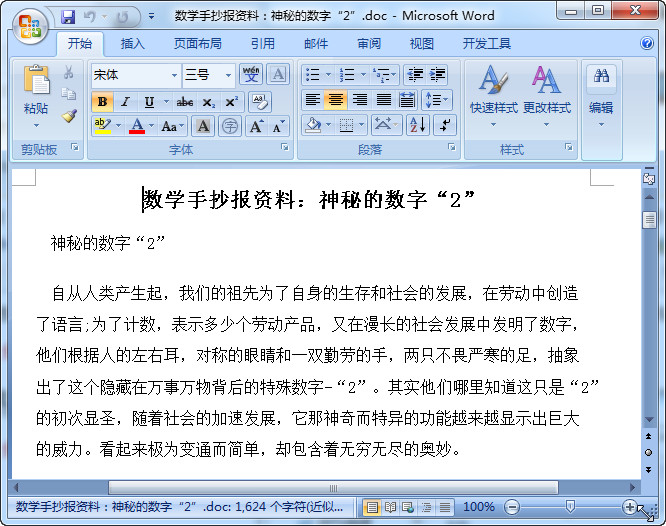Click the Cut scissors icon
This screenshot has height=526, width=666.
tap(69, 73)
